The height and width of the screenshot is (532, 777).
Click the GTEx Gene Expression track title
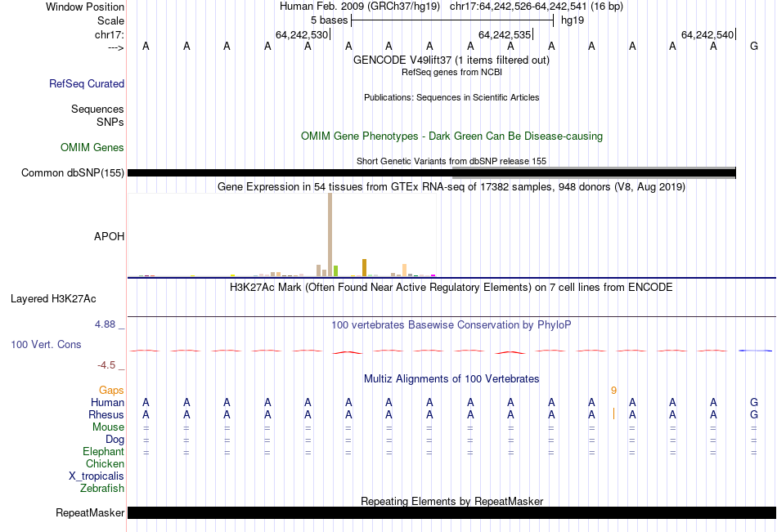451,187
